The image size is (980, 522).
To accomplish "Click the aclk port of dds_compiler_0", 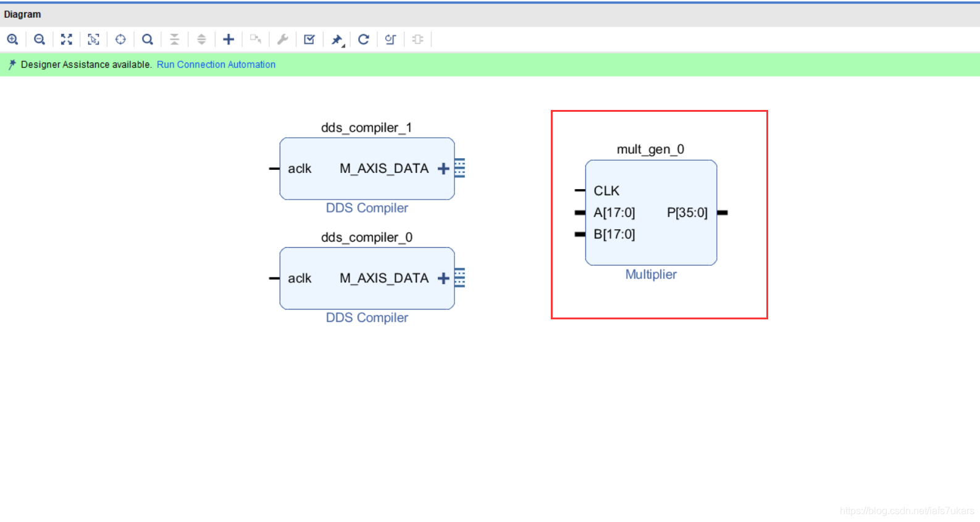I will (x=299, y=279).
